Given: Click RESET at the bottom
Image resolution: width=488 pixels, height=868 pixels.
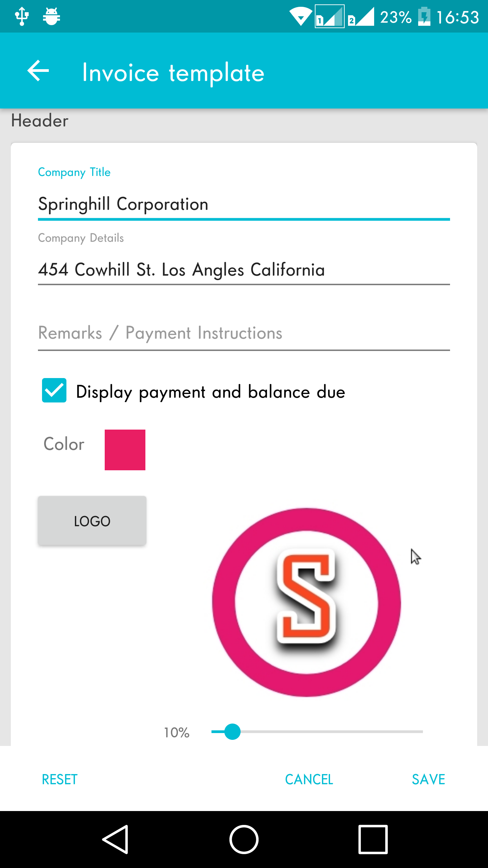Looking at the screenshot, I should coord(60,779).
